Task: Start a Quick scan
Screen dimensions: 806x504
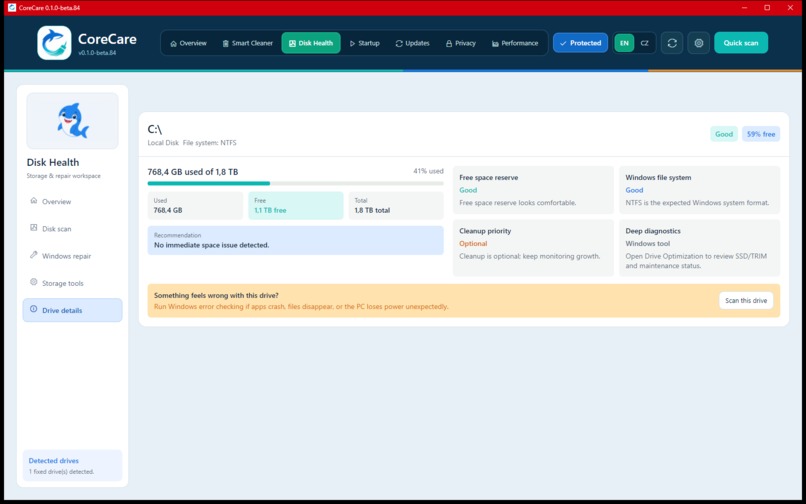Action: pyautogui.click(x=741, y=43)
